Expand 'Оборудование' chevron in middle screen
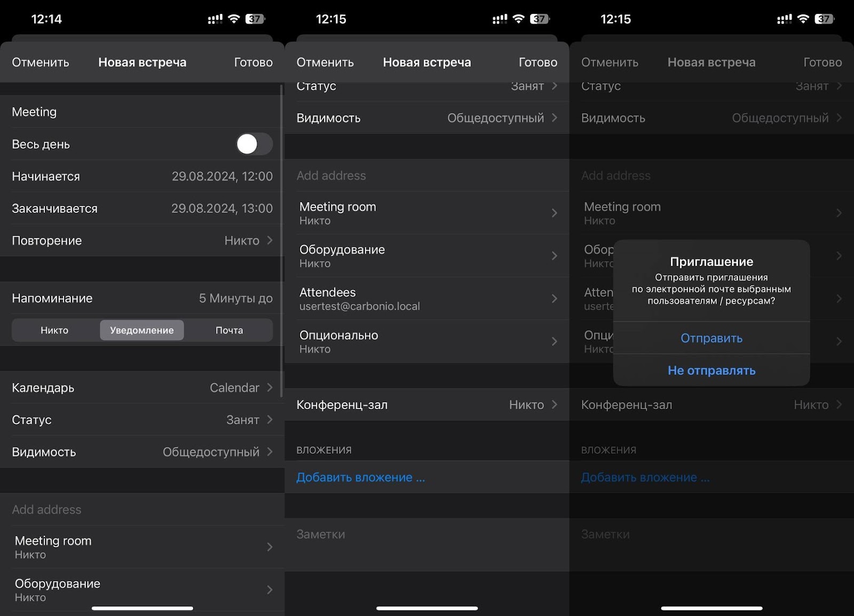Viewport: 854px width, 616px height. pos(555,255)
